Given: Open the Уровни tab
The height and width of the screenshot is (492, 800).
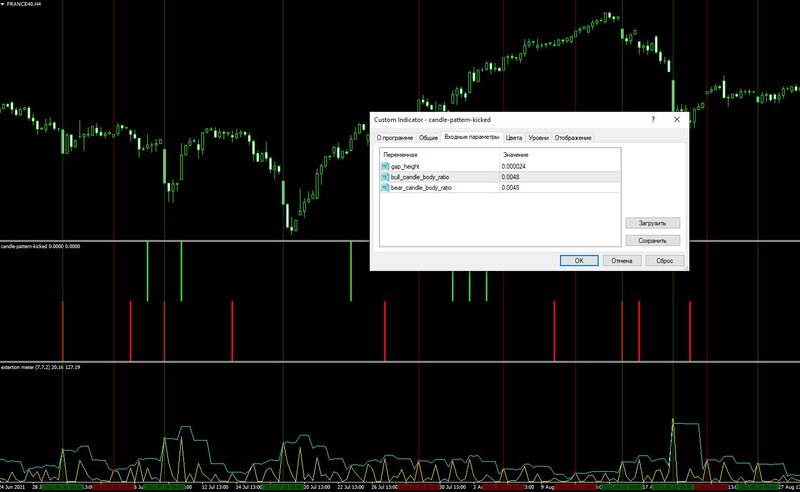Looking at the screenshot, I should click(x=538, y=138).
